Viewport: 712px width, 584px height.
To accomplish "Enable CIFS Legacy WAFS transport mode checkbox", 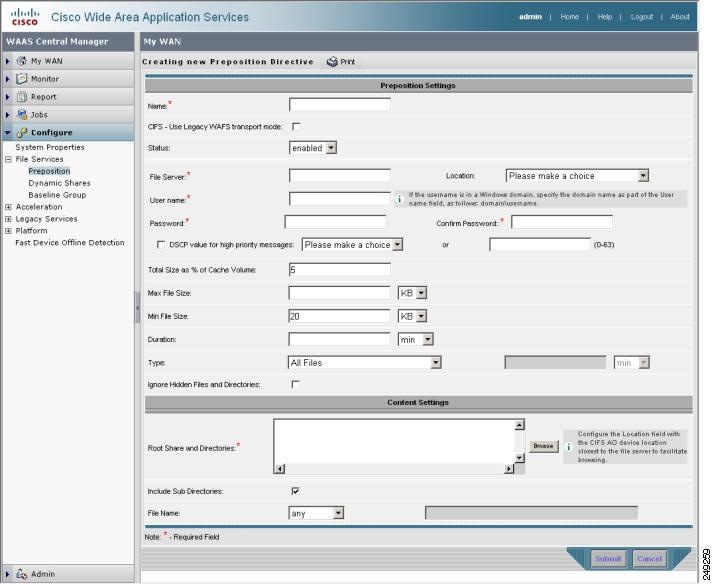I will (x=295, y=127).
